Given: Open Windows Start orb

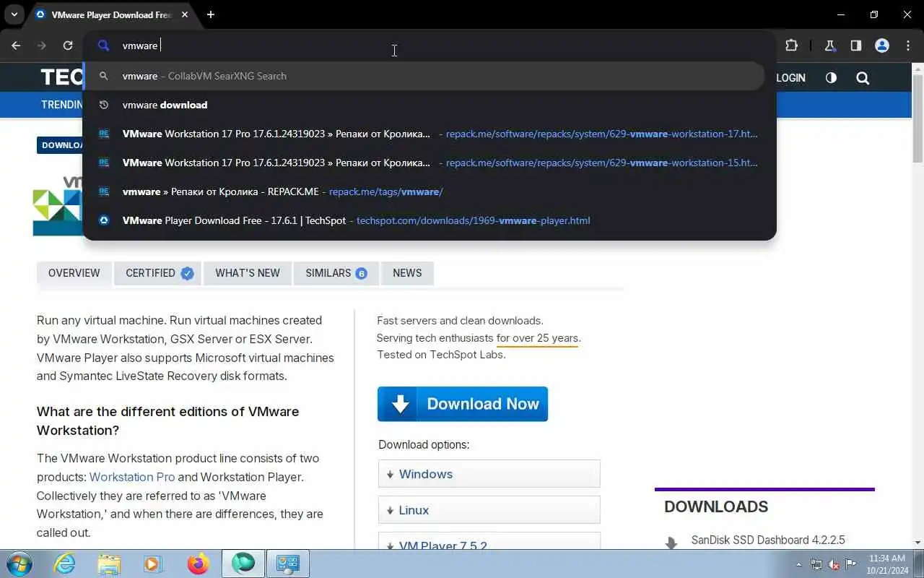Looking at the screenshot, I should [x=19, y=564].
